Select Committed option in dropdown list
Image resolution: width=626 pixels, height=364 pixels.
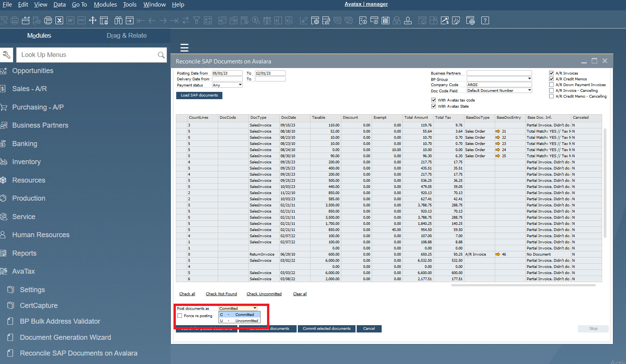pos(240,314)
